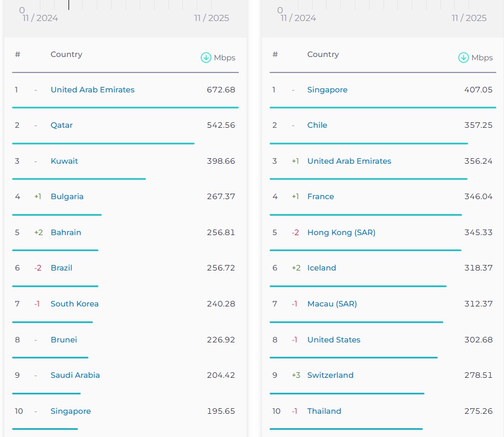Click the Country column header in the left table
Screen dimensions: 504x437
[66, 54]
